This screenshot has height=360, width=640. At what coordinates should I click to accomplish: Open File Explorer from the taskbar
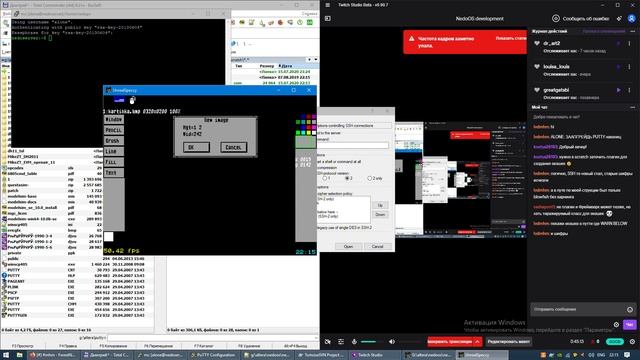pyautogui.click(x=19, y=355)
